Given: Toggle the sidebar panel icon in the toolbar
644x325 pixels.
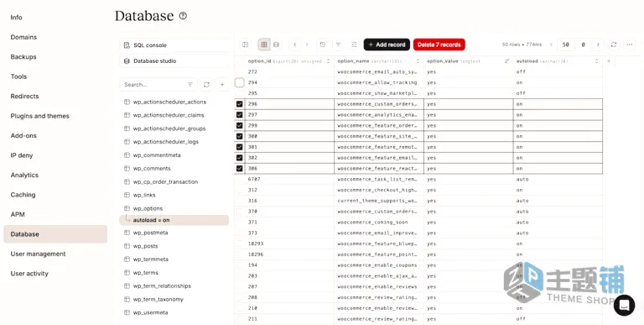Looking at the screenshot, I should pyautogui.click(x=245, y=45).
